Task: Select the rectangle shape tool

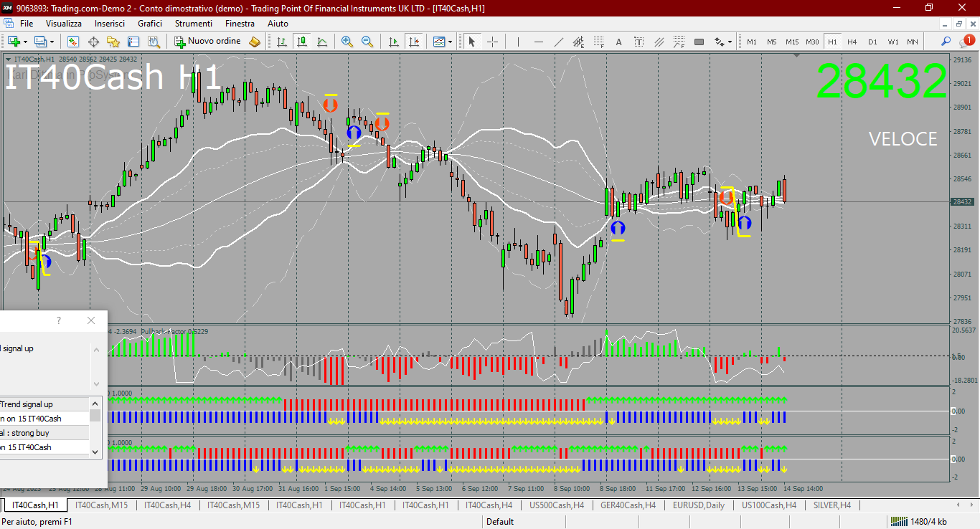Action: 699,42
